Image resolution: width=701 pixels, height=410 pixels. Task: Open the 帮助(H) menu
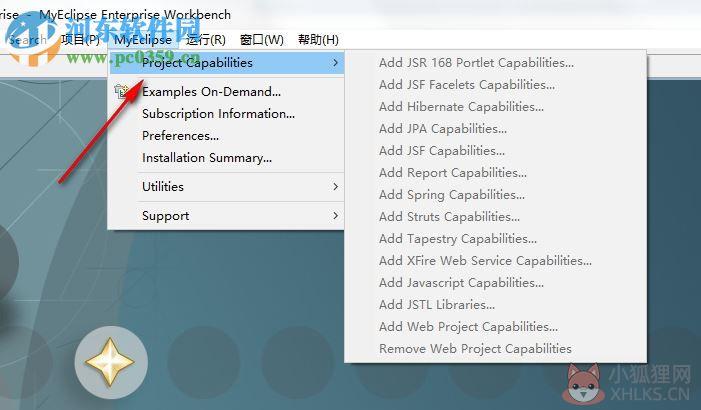[318, 40]
